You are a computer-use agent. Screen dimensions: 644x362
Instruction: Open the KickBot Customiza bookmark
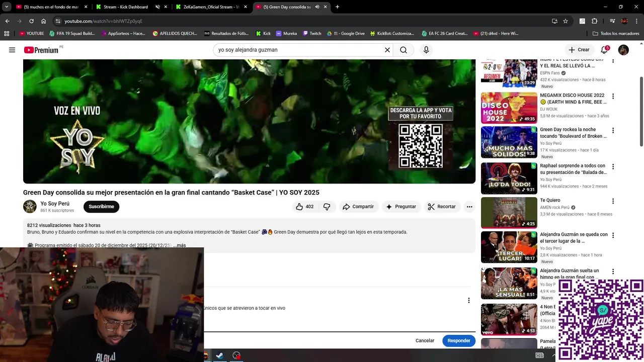pos(392,34)
